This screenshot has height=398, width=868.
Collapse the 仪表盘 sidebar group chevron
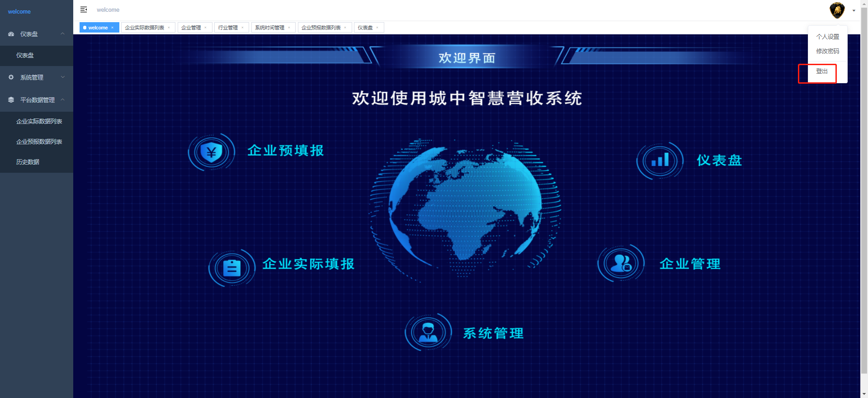[63, 34]
